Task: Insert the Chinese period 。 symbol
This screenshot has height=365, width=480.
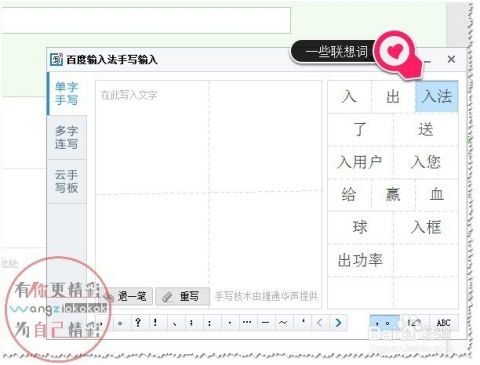Action: (x=121, y=323)
